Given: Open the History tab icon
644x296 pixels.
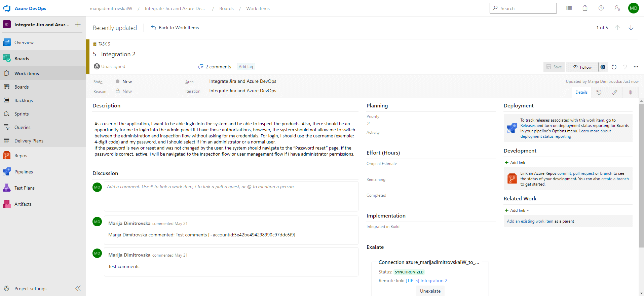Looking at the screenshot, I should pyautogui.click(x=599, y=92).
